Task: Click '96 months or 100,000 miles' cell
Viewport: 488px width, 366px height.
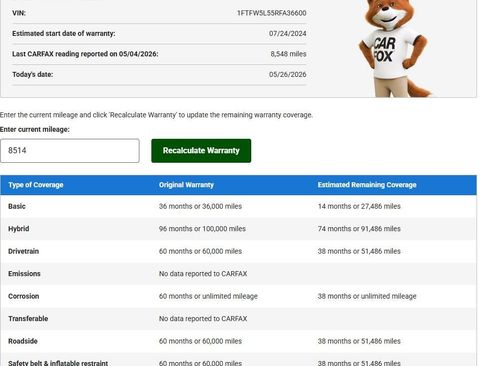Action: [202, 229]
